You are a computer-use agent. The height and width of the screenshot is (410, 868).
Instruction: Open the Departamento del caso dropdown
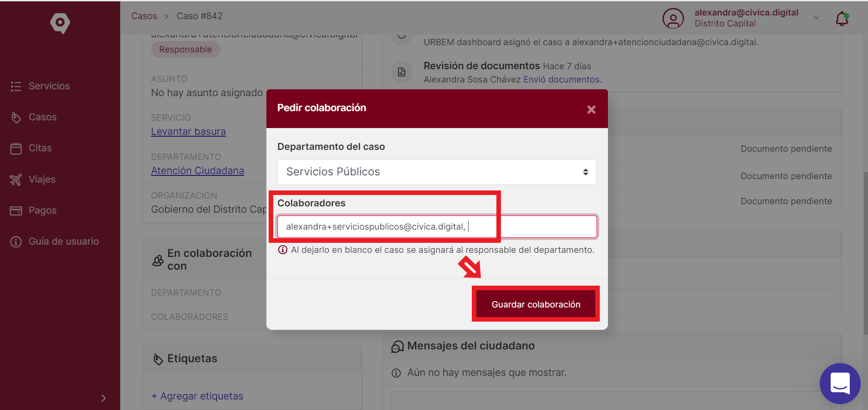[x=437, y=172]
